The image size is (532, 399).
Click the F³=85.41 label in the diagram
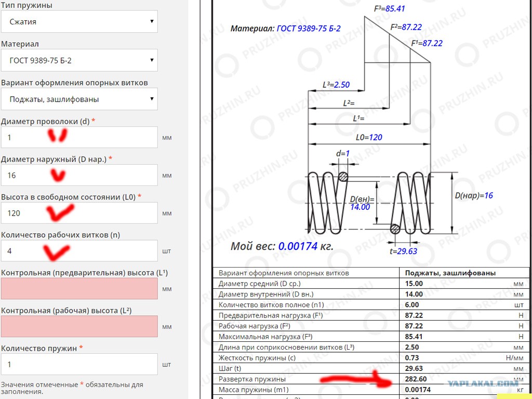(390, 9)
